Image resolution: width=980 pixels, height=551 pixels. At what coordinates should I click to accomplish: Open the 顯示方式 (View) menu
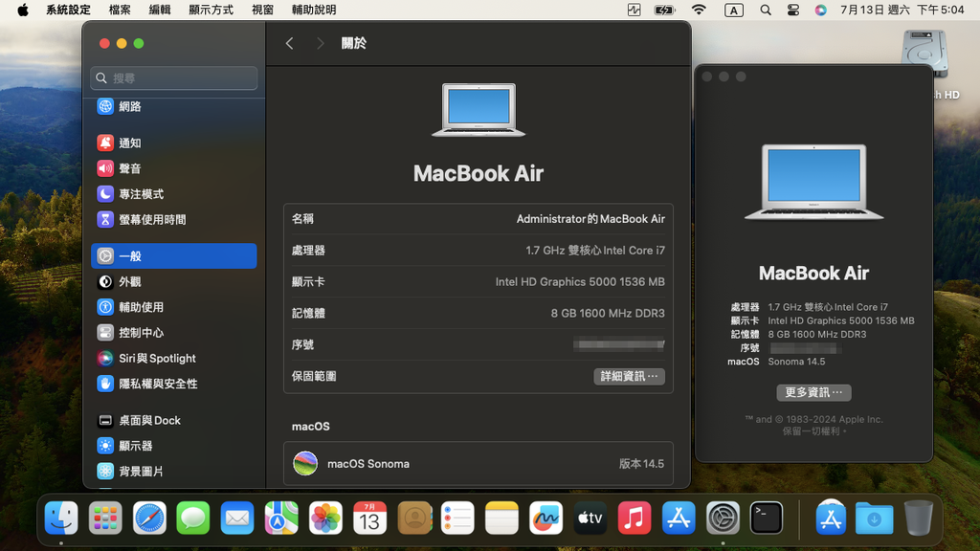[x=211, y=10]
